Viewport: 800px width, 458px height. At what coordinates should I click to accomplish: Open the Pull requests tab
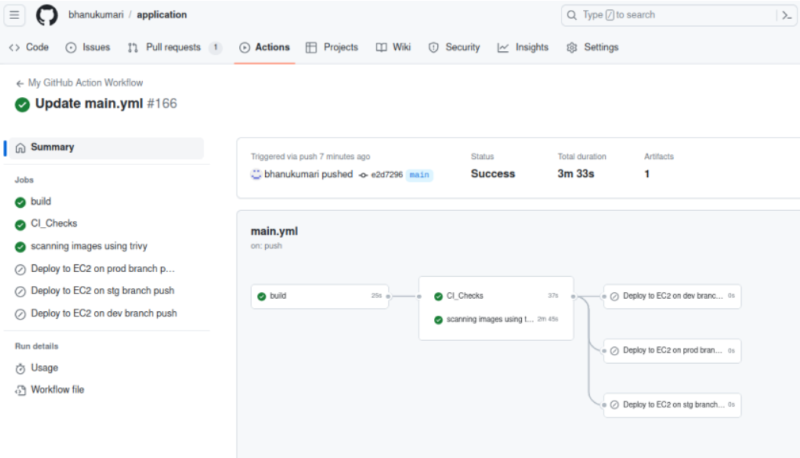173,47
